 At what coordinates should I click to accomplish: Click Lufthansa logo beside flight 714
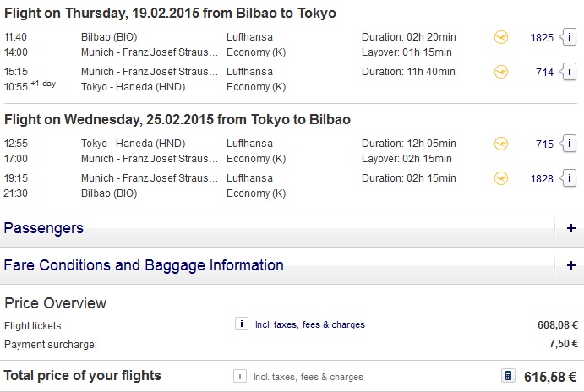(x=501, y=72)
